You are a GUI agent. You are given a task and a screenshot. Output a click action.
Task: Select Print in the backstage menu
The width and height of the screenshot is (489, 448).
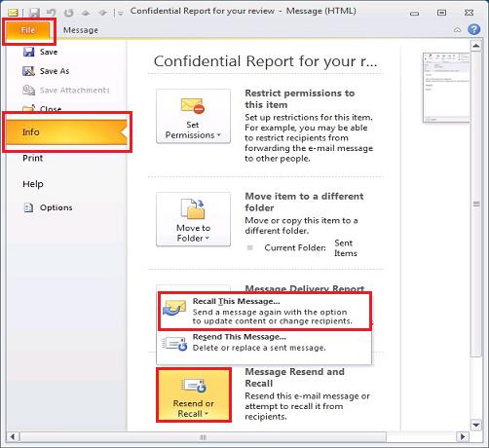point(33,158)
